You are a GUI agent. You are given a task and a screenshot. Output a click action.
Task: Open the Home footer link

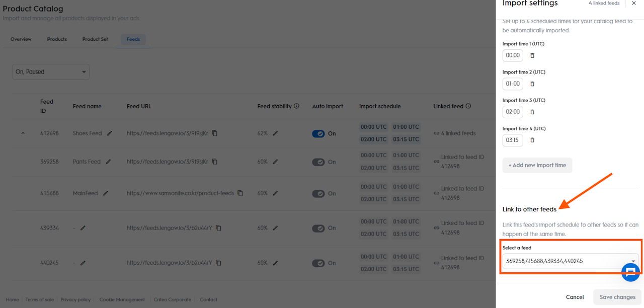point(13,299)
